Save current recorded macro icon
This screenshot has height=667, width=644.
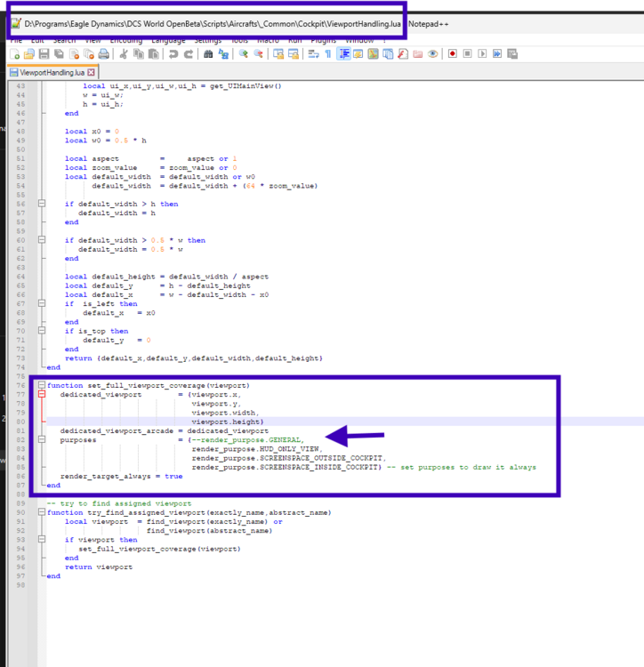[512, 54]
